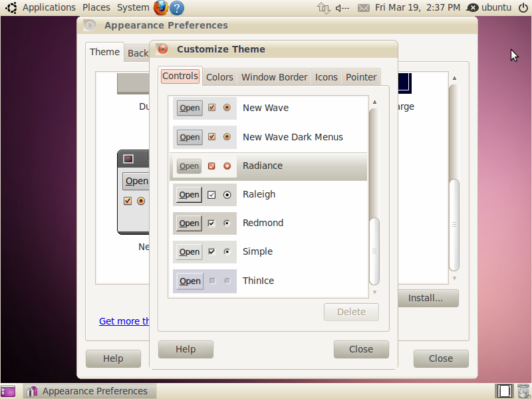This screenshot has height=399, width=532.
Task: Click the controls list scroll-up arrow
Action: point(374,102)
